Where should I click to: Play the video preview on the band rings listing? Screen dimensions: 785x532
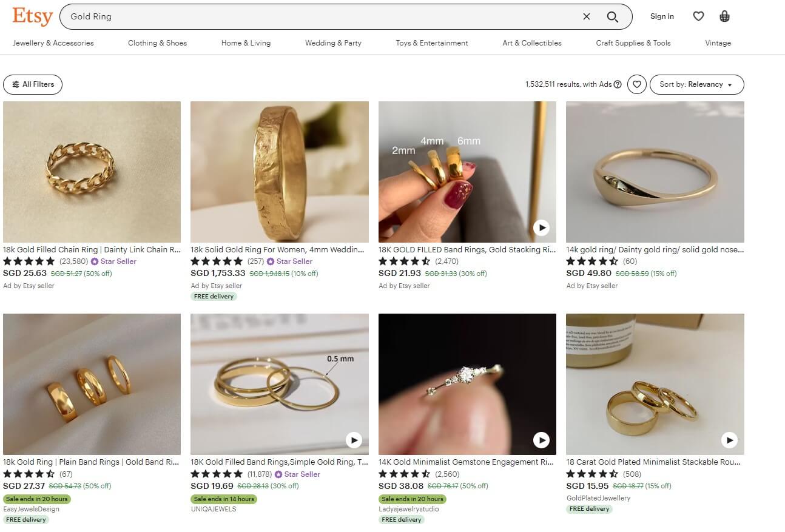[x=542, y=227]
